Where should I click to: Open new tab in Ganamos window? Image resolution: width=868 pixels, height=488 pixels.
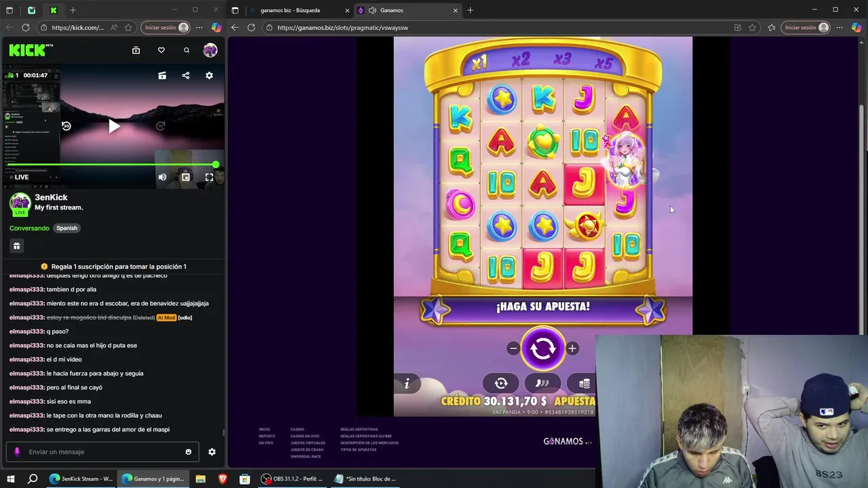tap(470, 10)
